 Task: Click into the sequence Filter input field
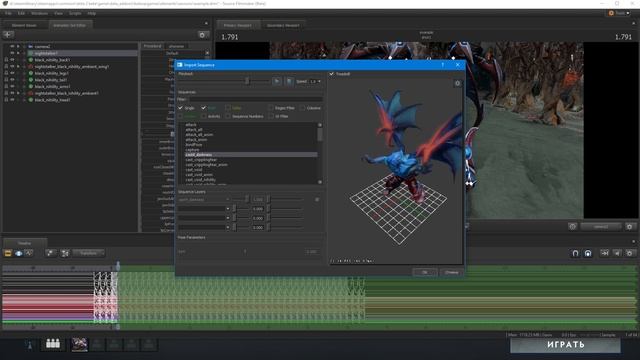pyautogui.click(x=256, y=99)
